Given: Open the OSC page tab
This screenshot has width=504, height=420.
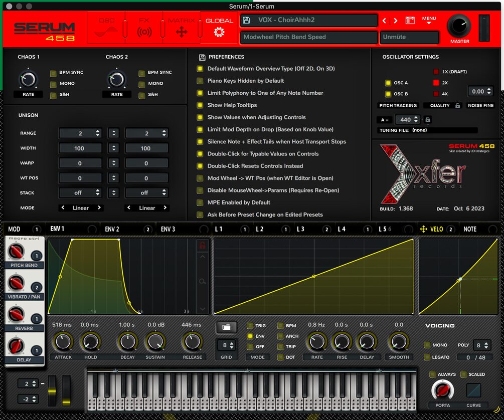Looking at the screenshot, I should tap(106, 28).
